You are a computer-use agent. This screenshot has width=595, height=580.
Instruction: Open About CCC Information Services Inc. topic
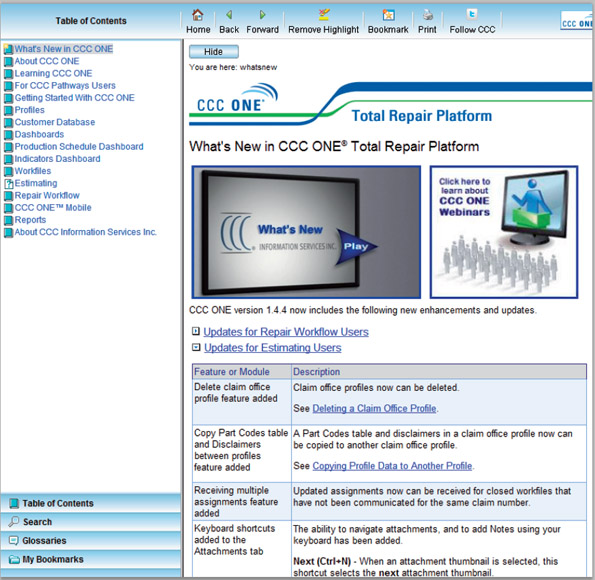86,232
